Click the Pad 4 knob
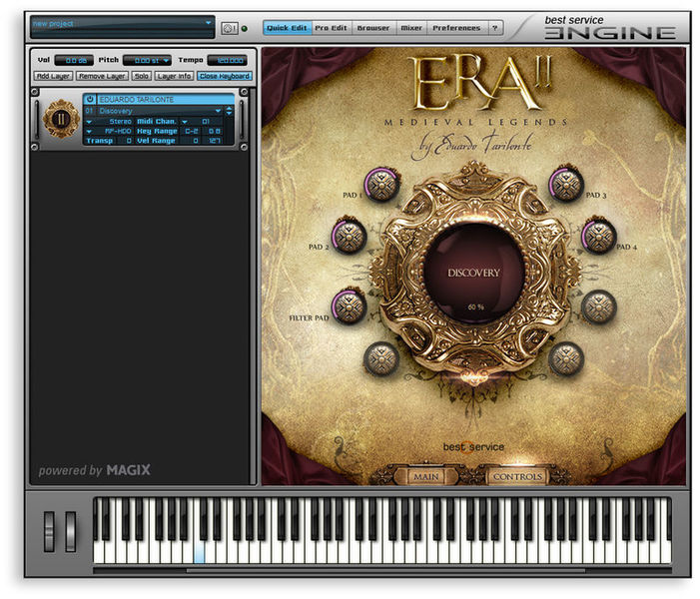 pos(599,236)
